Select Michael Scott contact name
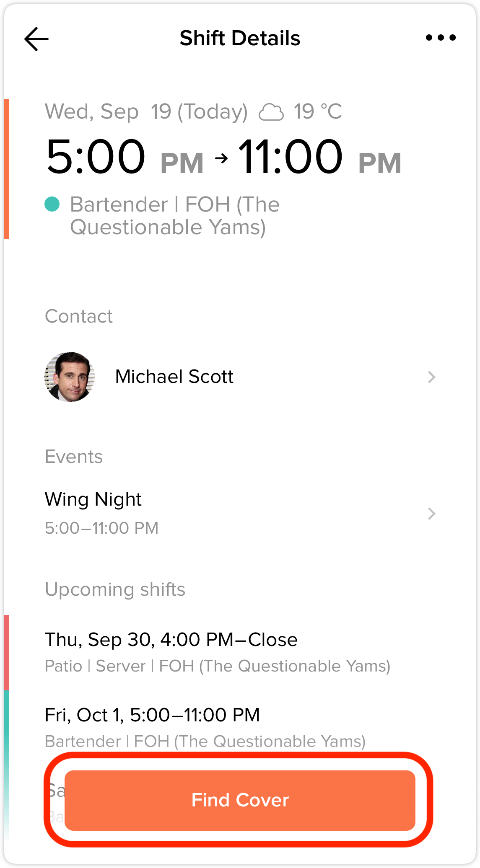 coord(174,377)
